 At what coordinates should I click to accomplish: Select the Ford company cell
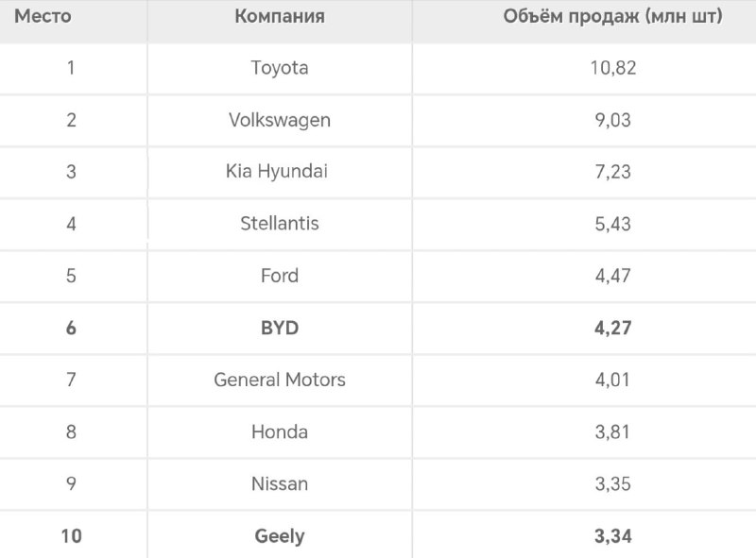click(x=280, y=276)
